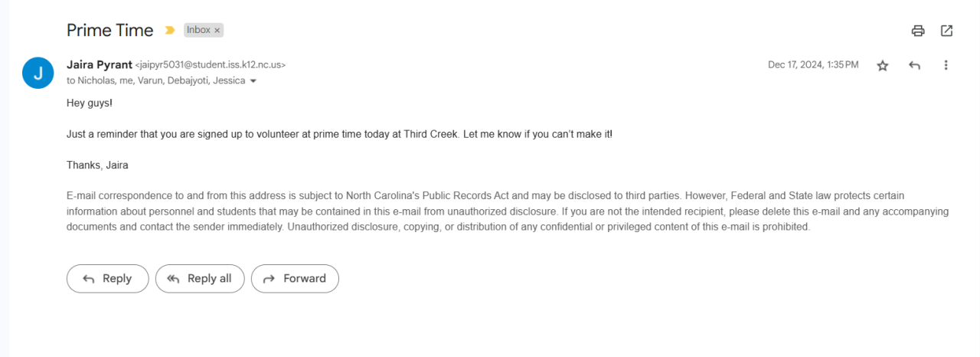980x357 pixels.
Task: Toggle the yellow importance marker
Action: (x=169, y=31)
